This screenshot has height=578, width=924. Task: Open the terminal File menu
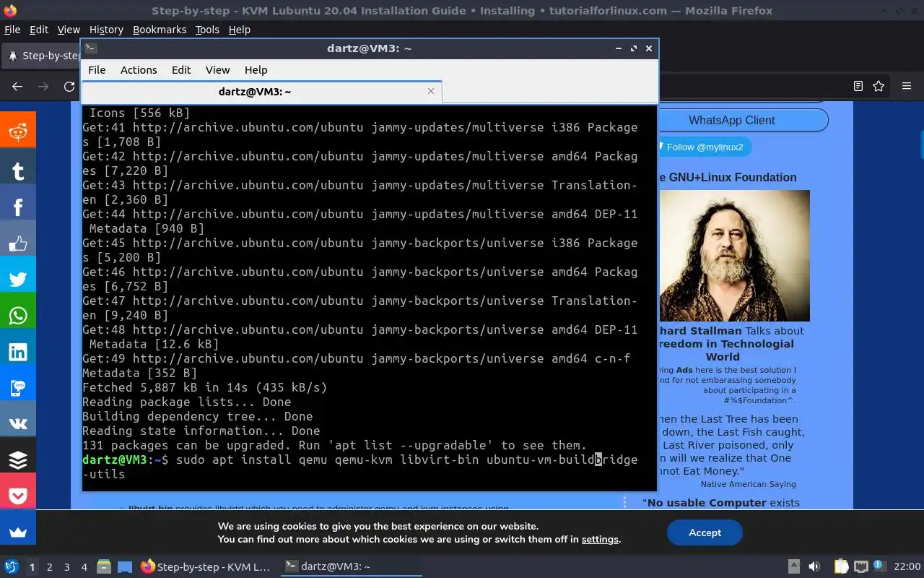[x=97, y=70]
